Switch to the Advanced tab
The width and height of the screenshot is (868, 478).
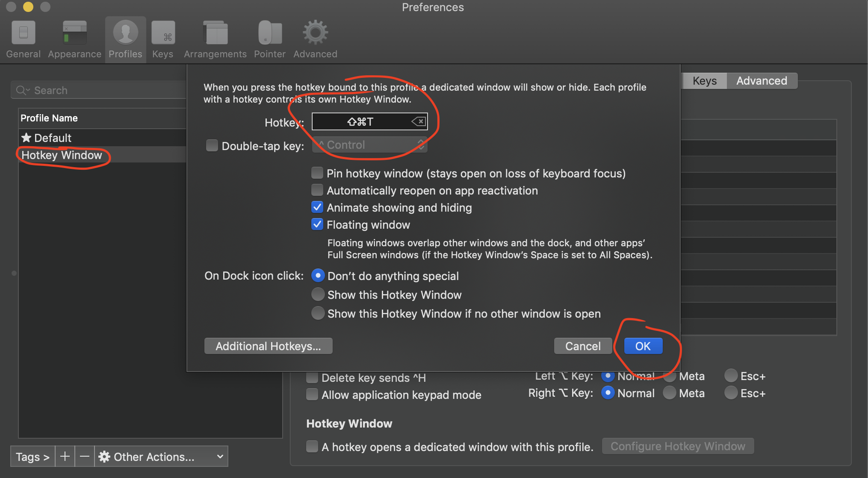(761, 80)
